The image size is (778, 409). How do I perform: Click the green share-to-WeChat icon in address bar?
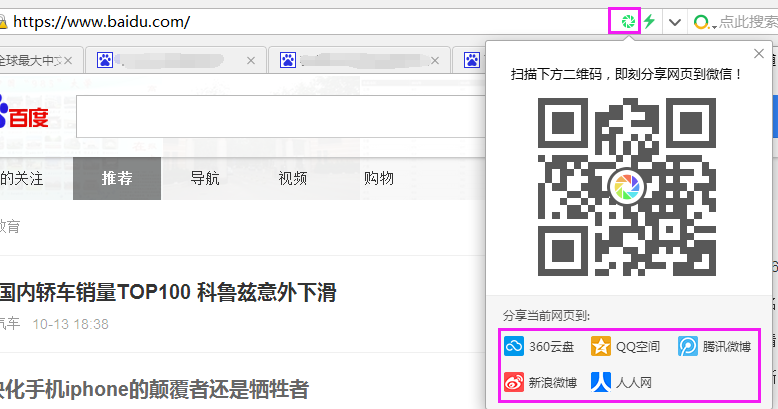tap(628, 21)
